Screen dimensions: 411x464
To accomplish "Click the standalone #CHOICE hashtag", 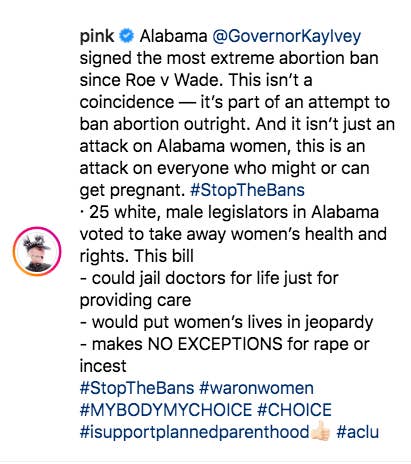I will coord(294,410).
